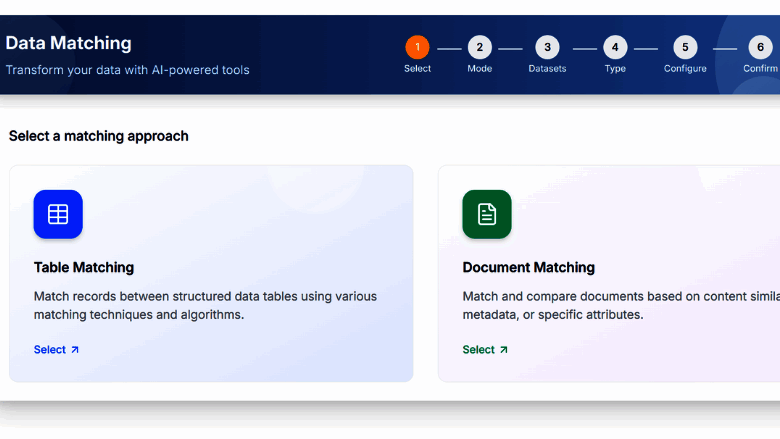The width and height of the screenshot is (780, 439).
Task: Click the Mode step label
Action: [479, 69]
